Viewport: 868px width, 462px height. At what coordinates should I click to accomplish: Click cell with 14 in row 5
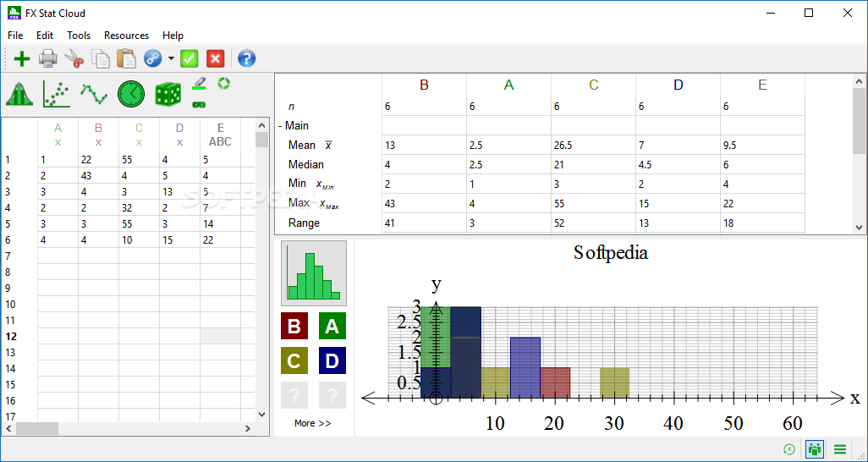[220, 223]
